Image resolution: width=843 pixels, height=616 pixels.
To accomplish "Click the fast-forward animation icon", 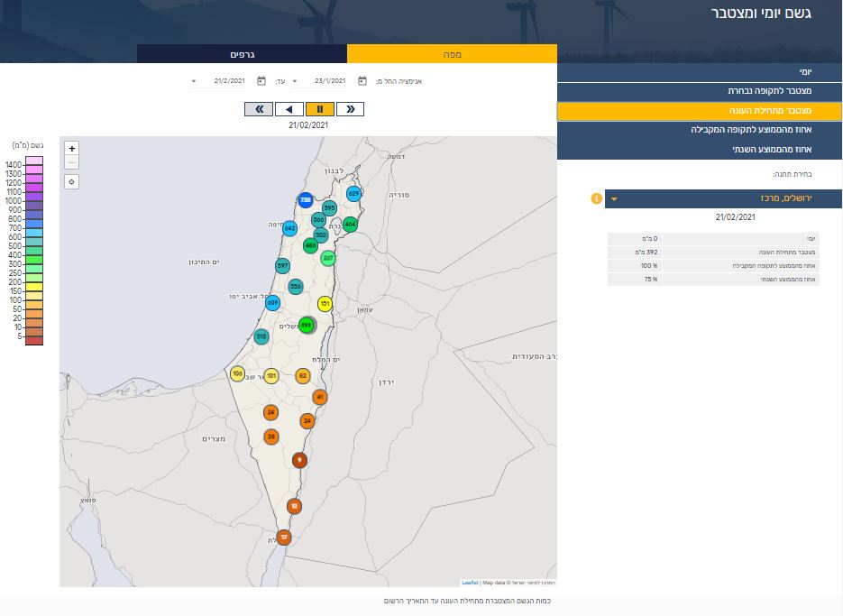I will pyautogui.click(x=351, y=108).
